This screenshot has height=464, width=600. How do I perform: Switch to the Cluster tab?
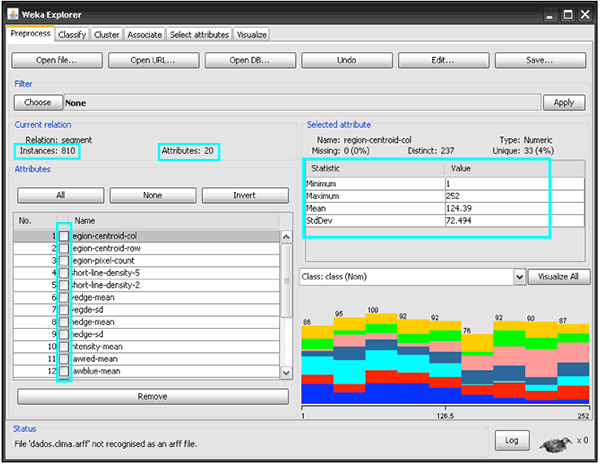(x=106, y=35)
